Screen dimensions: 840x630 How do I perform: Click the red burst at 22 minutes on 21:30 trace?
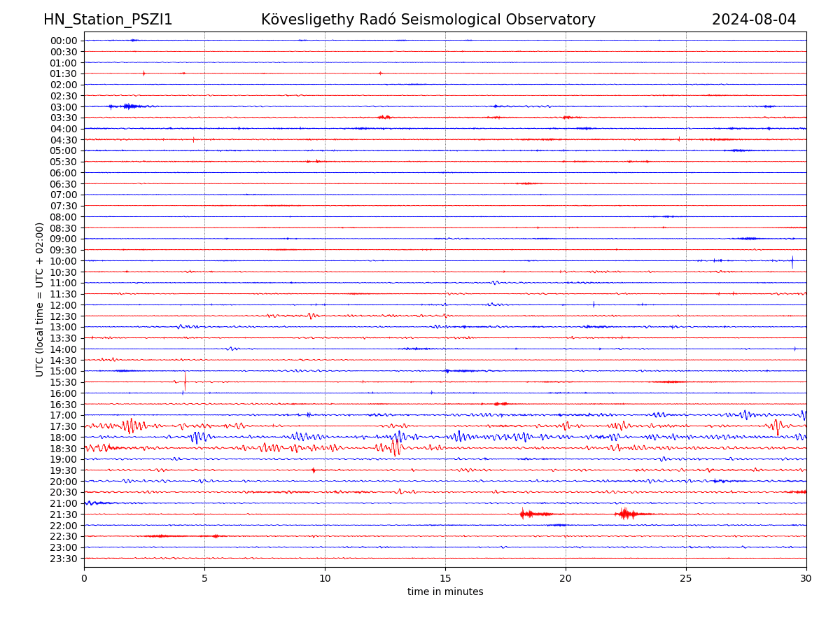625,514
